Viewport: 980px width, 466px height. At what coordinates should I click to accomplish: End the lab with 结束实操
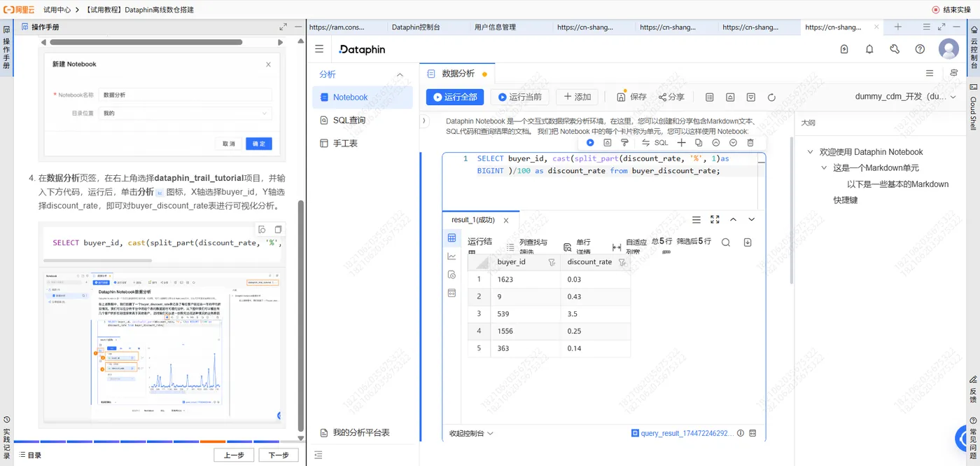coord(951,10)
